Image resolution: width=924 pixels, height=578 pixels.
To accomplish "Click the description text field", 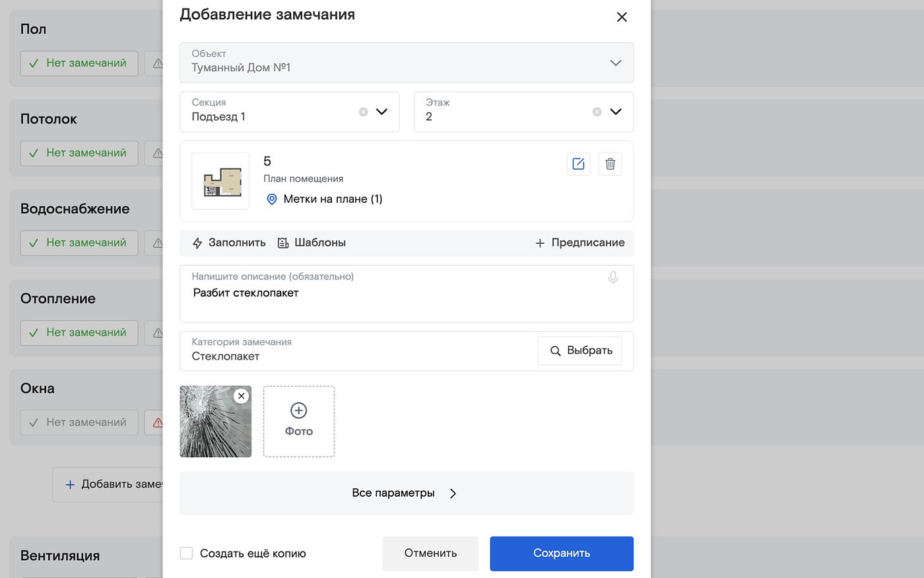I will (396, 301).
